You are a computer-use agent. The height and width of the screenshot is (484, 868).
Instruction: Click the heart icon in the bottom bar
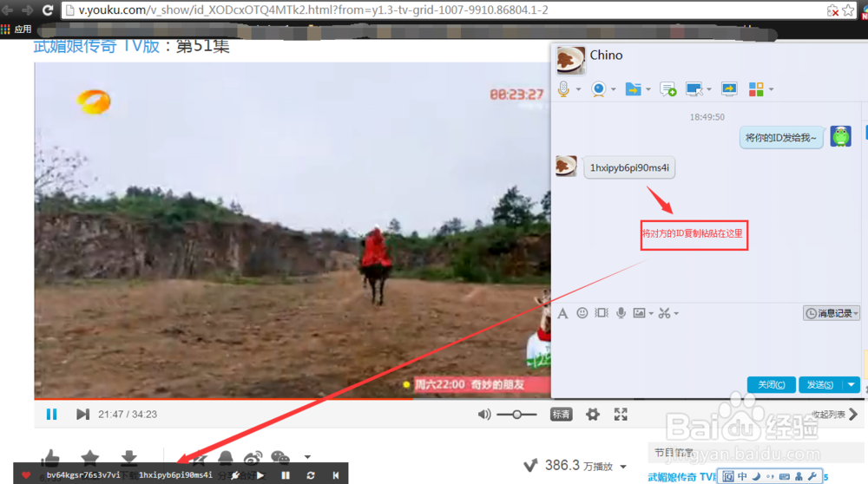coord(26,475)
